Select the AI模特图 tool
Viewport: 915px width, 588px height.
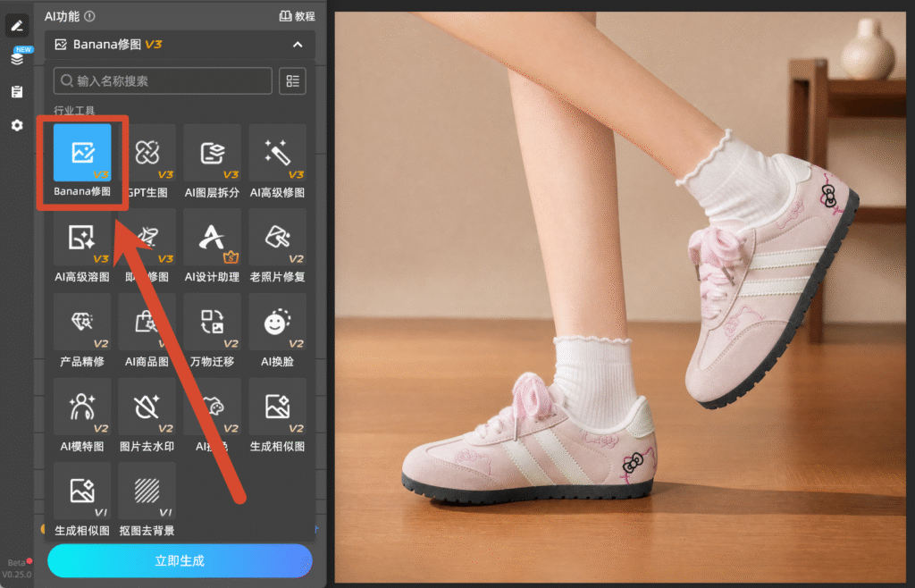click(82, 407)
